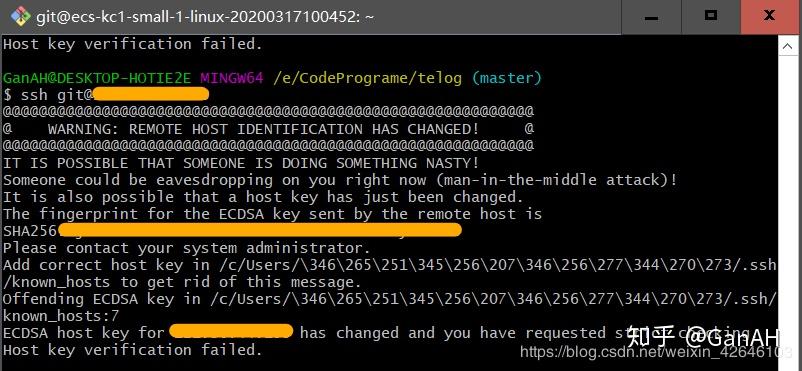Click the 'SOMEONE IS DOING SOMETHING NASTY' line
The width and height of the screenshot is (802, 371).
coord(241,163)
